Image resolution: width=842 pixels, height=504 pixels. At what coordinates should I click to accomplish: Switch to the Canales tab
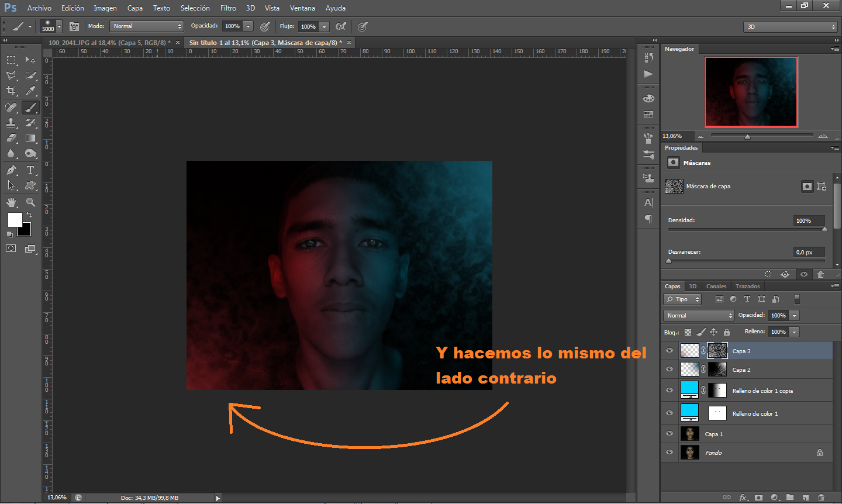pos(716,286)
